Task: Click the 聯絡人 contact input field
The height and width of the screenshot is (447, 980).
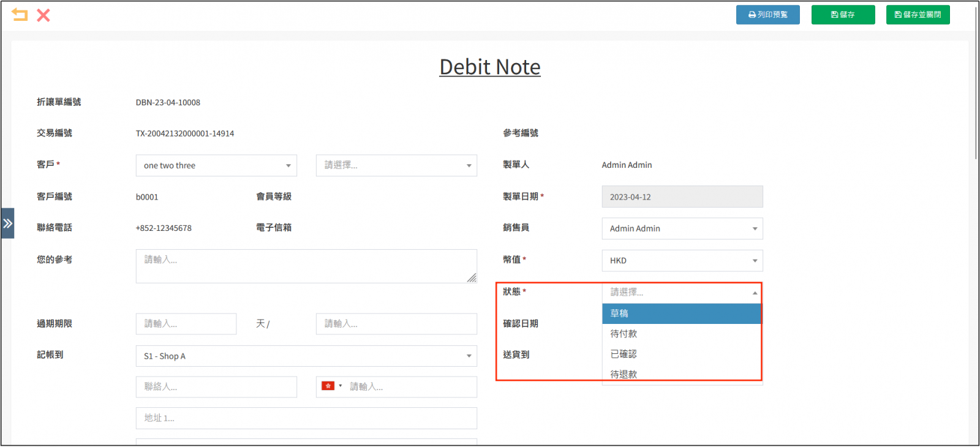Action: (216, 387)
